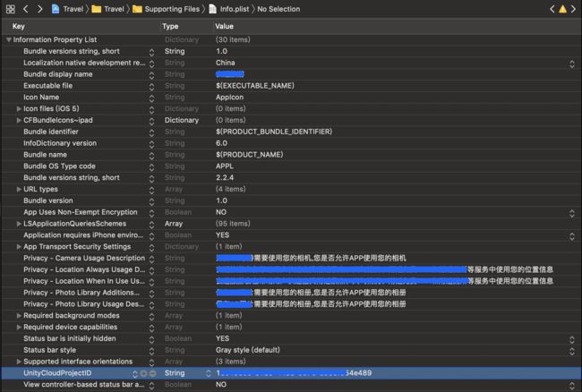Click value $(PRODUCT_NAME)
Image resolution: width=582 pixels, height=392 pixels.
(x=250, y=155)
